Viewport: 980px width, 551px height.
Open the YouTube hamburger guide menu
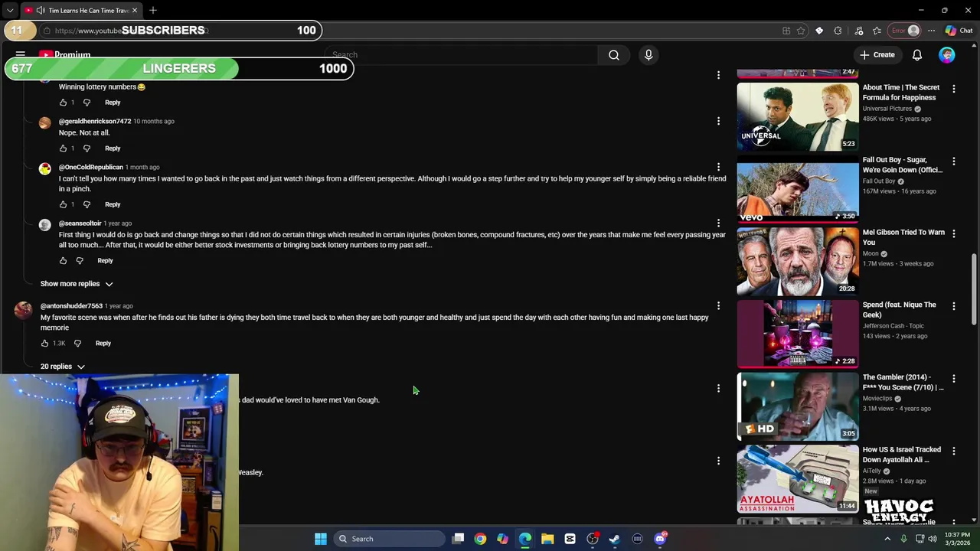pyautogui.click(x=21, y=55)
